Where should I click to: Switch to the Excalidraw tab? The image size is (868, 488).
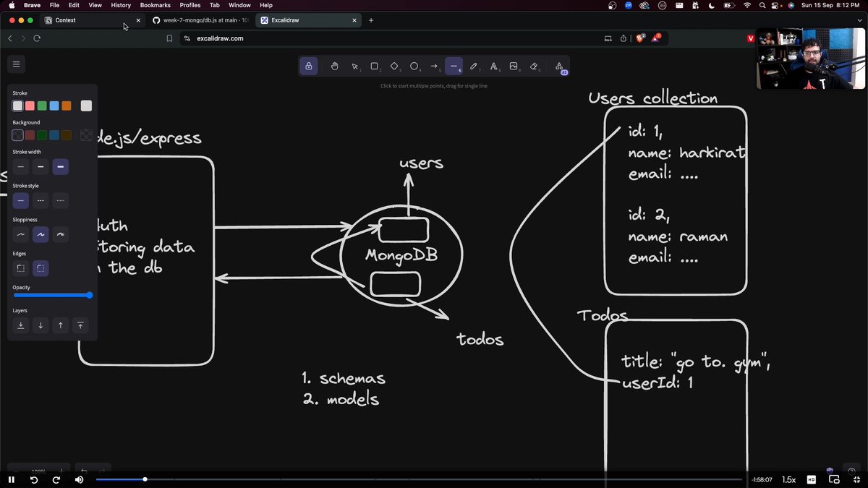[x=308, y=20]
